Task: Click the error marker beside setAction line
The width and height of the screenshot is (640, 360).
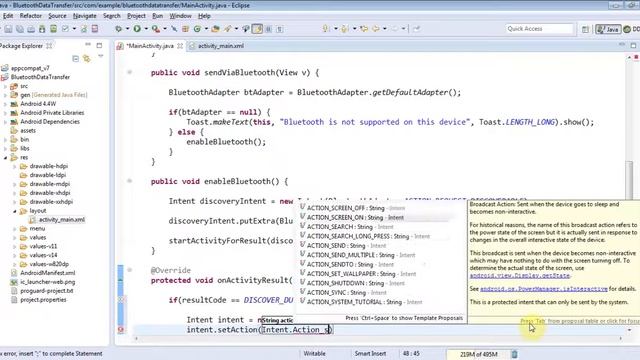Action: point(121,329)
